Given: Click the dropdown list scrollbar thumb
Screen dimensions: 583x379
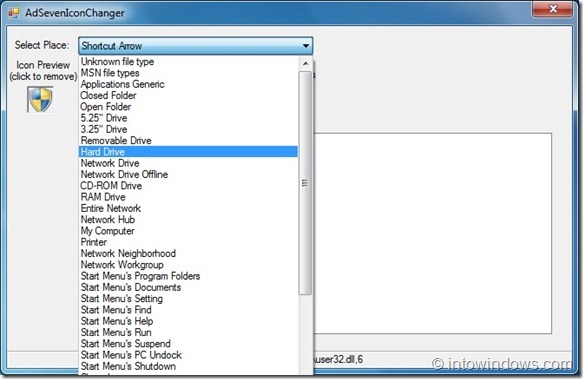Looking at the screenshot, I should (305, 183).
